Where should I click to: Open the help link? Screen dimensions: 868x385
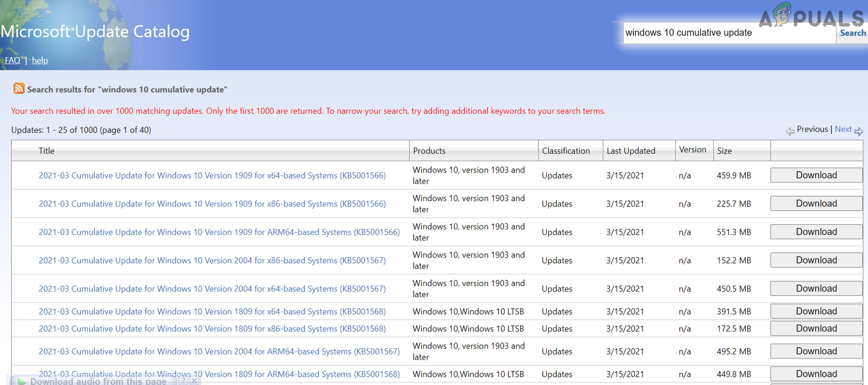click(x=40, y=60)
